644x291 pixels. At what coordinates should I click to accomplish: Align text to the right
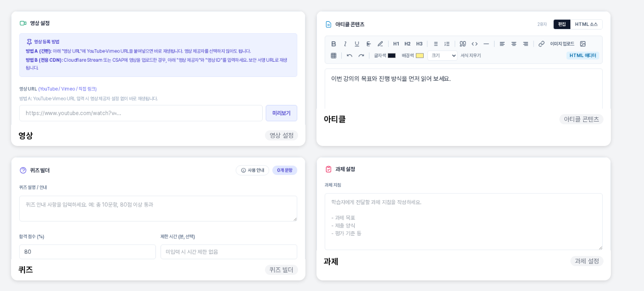click(525, 44)
